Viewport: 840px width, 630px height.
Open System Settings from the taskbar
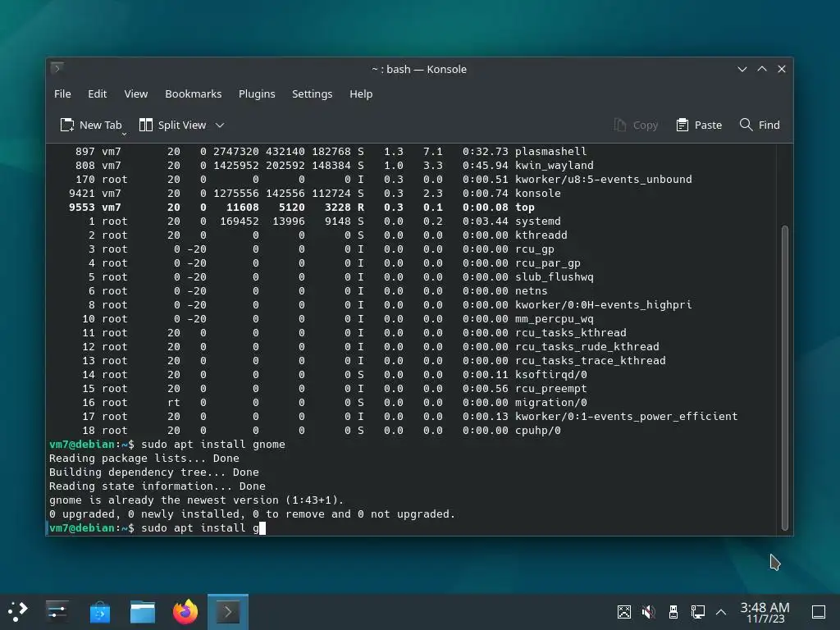click(x=57, y=611)
